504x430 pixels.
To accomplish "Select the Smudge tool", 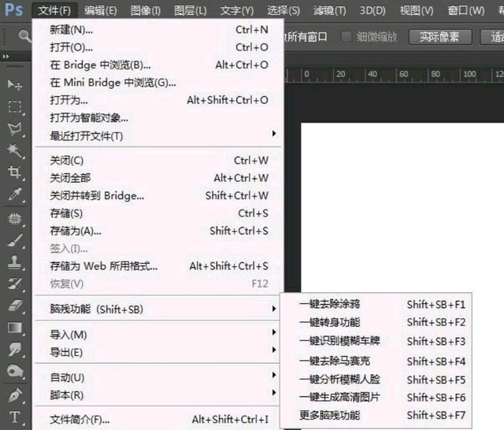I will pos(15,350).
